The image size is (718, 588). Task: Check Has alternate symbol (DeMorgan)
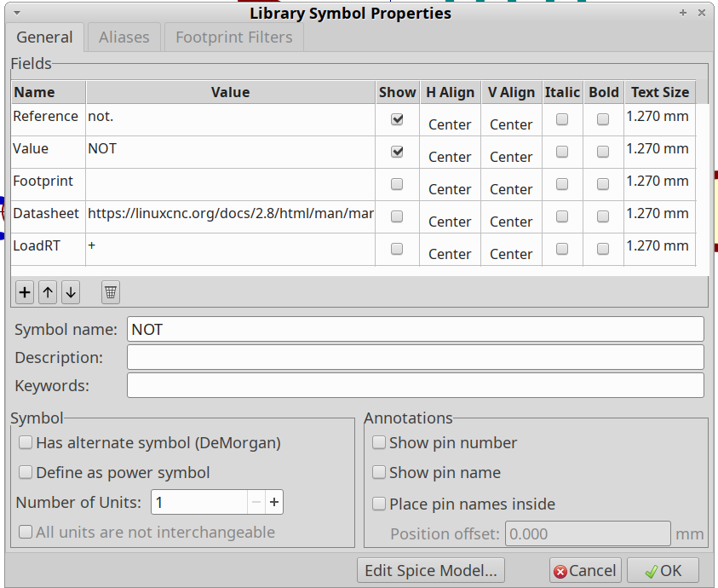[x=26, y=442]
